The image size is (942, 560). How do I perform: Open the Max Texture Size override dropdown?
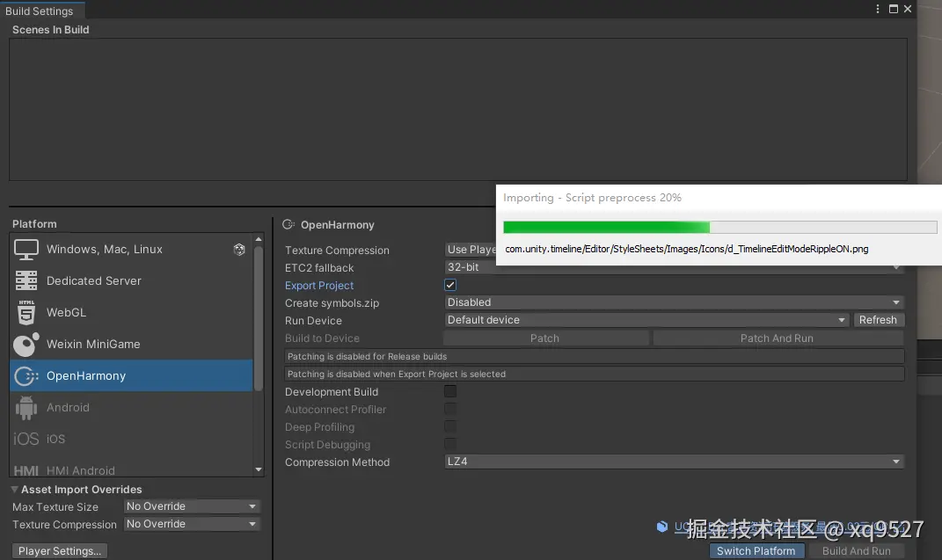(x=192, y=506)
